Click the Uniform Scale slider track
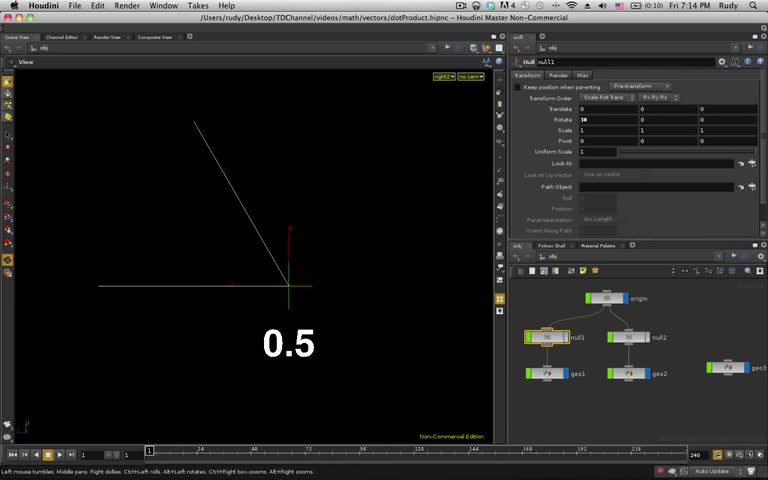Screen dimensions: 768x480 coord(687,152)
